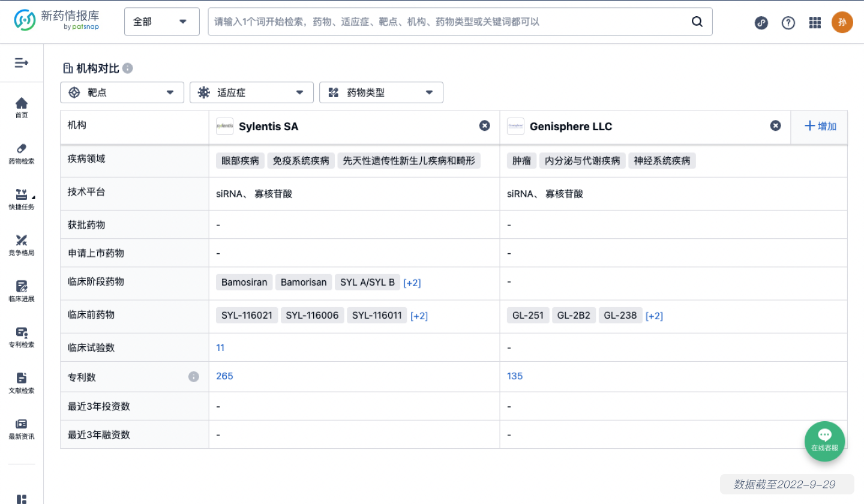The image size is (864, 504).
Task: Open the Bamosiran drug tag
Action: [245, 282]
